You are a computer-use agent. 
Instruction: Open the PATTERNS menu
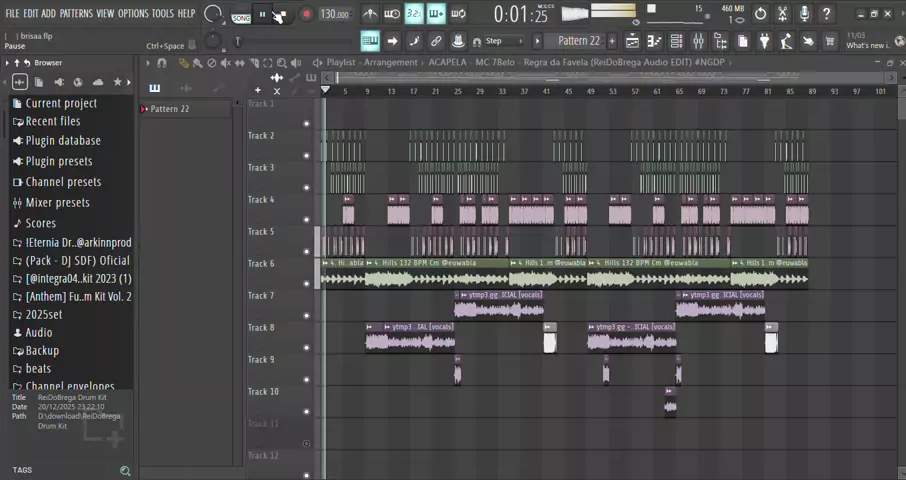pos(76,13)
